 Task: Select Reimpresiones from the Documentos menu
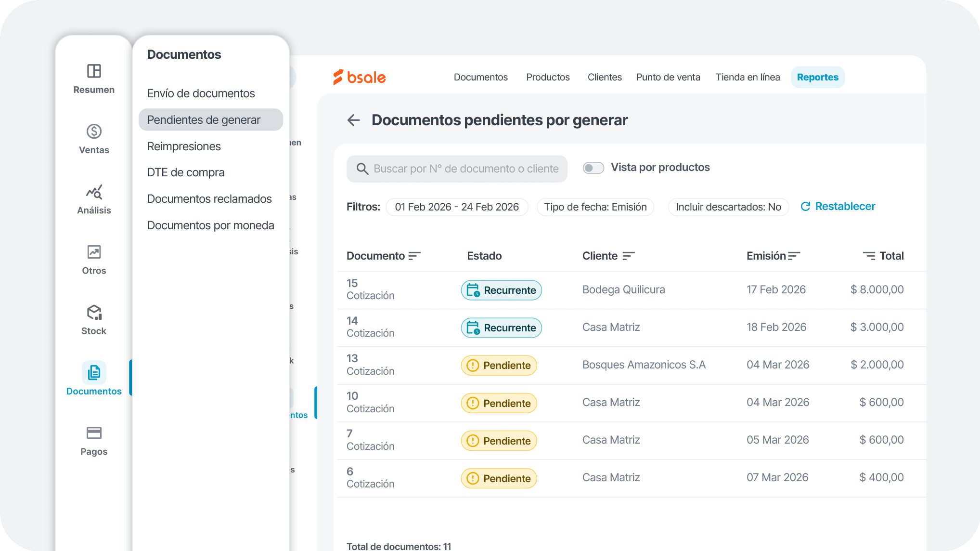point(184,146)
